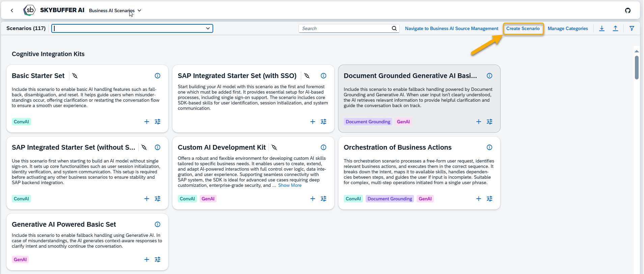This screenshot has height=274, width=644.
Task: Open the scenarios category combo box arrow
Action: point(208,28)
